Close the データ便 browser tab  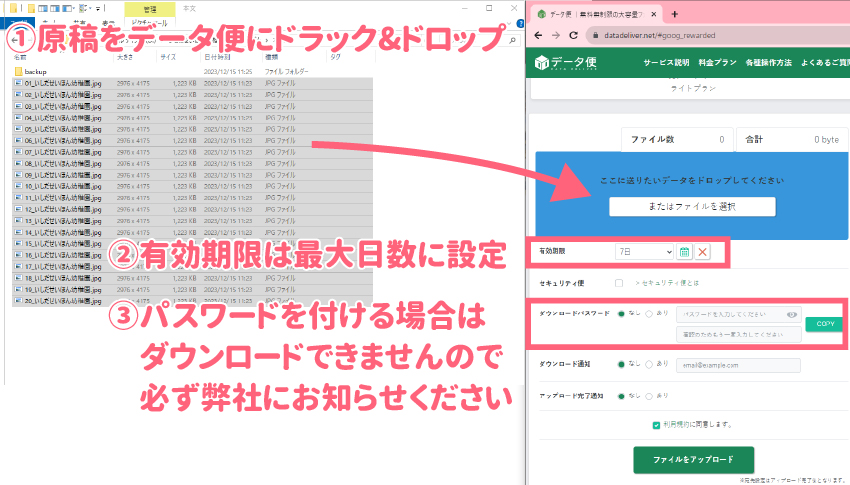pos(654,14)
